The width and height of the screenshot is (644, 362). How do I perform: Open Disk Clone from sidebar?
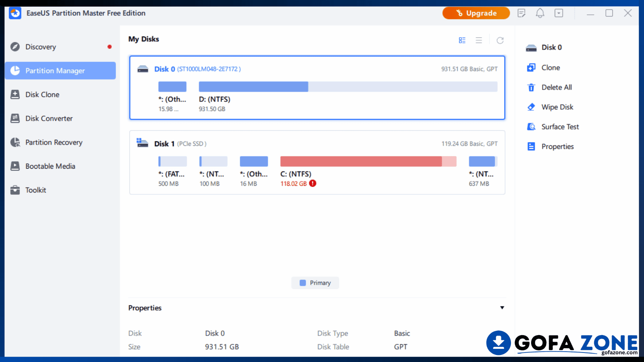click(x=60, y=95)
